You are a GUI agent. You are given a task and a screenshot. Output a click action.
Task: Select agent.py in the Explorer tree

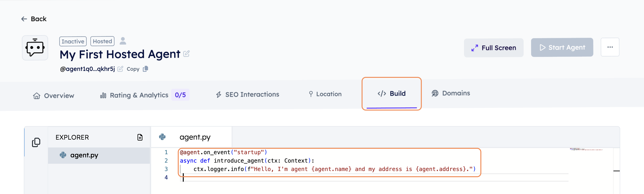coord(84,155)
